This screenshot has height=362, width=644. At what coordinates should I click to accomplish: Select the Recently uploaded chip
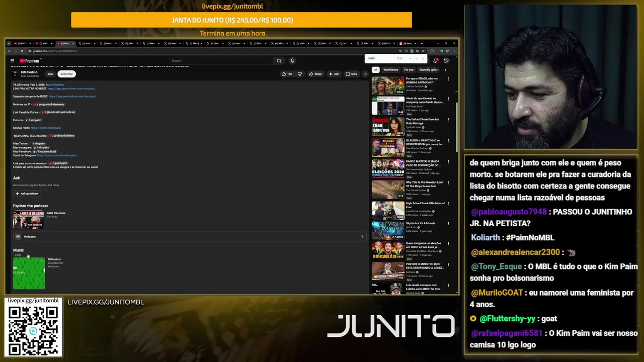pos(429,70)
